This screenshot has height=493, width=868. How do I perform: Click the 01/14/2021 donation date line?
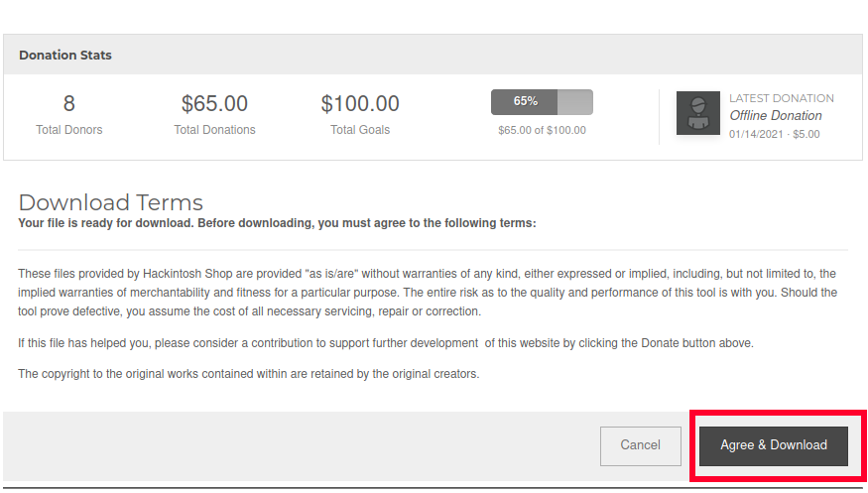tap(775, 134)
